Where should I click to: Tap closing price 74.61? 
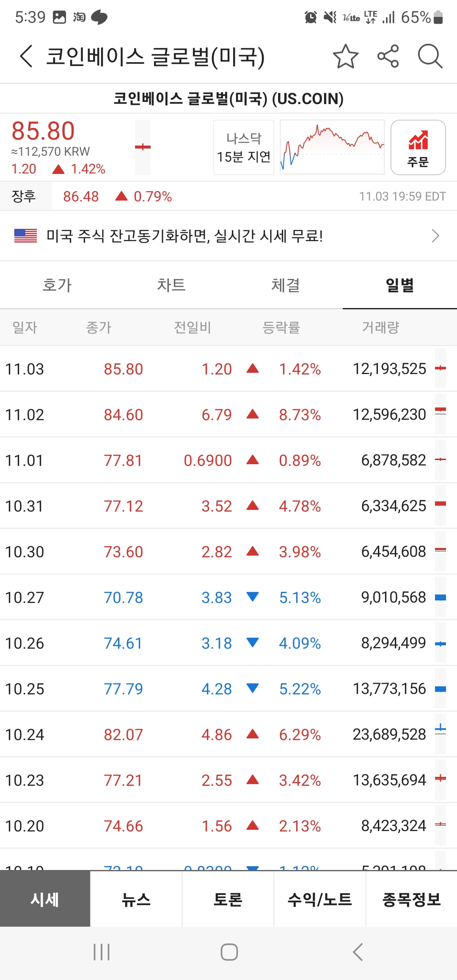(x=123, y=643)
